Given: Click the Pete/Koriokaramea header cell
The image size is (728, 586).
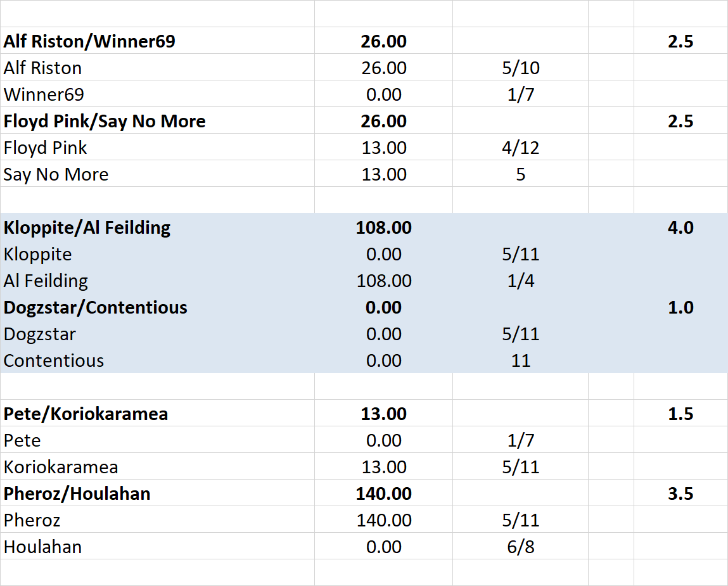Looking at the screenshot, I should [86, 414].
